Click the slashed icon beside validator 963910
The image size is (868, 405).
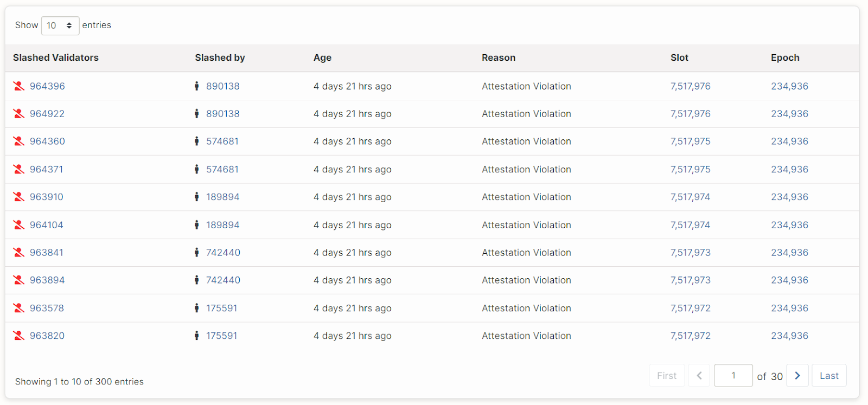[19, 197]
